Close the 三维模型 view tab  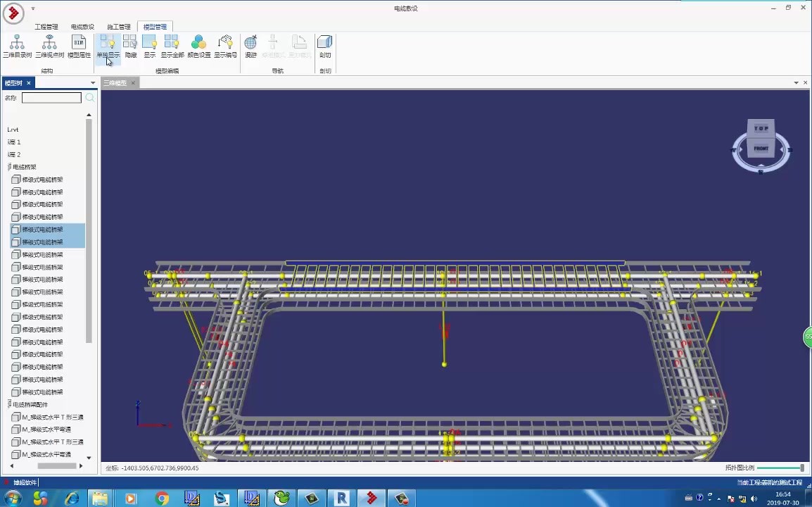[133, 83]
